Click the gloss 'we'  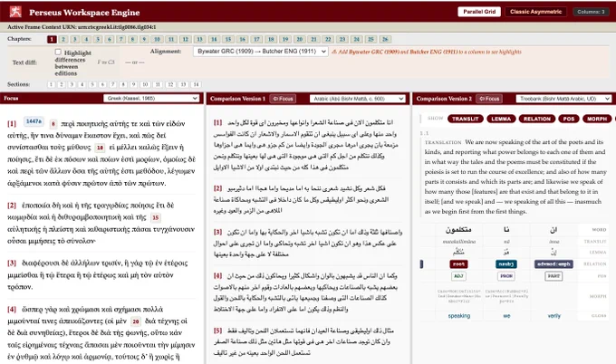506,316
